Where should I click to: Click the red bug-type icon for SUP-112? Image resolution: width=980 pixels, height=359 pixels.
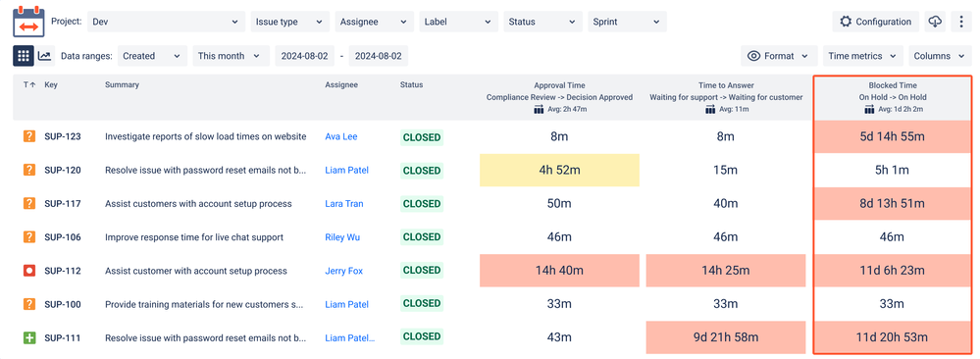coord(28,271)
